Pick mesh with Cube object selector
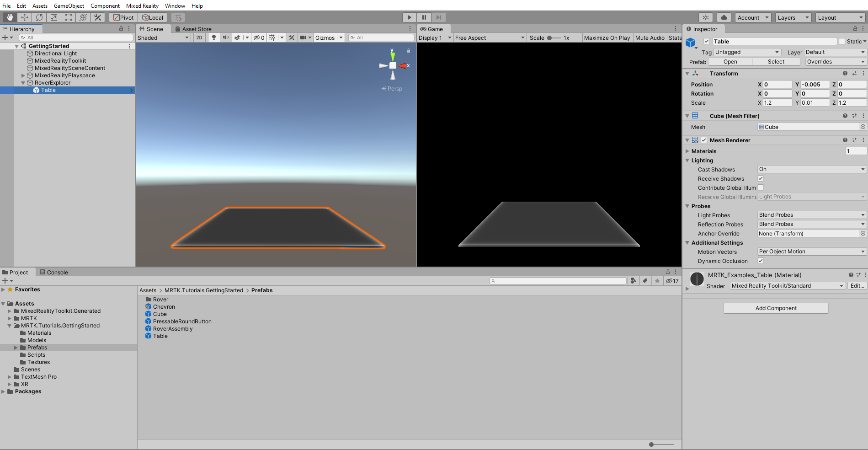Screen dimensions: 868x450 click(863, 127)
